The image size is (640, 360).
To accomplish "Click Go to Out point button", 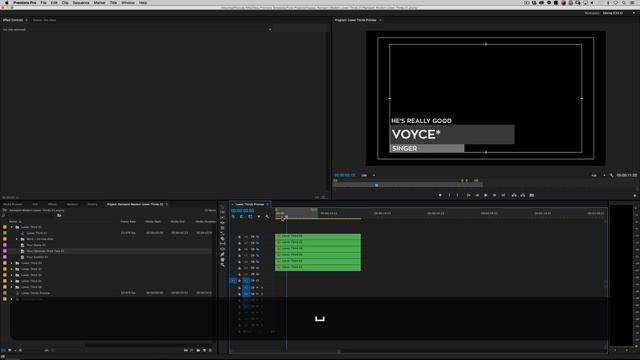I will [503, 195].
